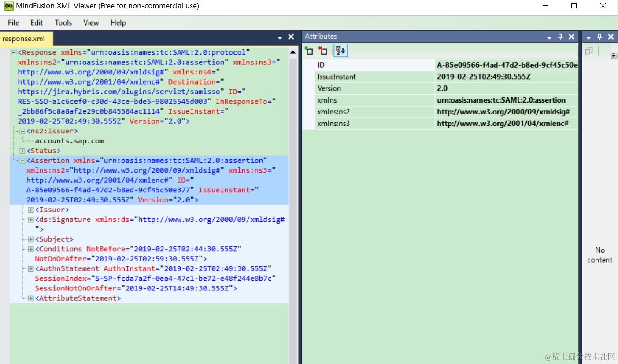
Task: Open the Edit menu
Action: point(37,22)
